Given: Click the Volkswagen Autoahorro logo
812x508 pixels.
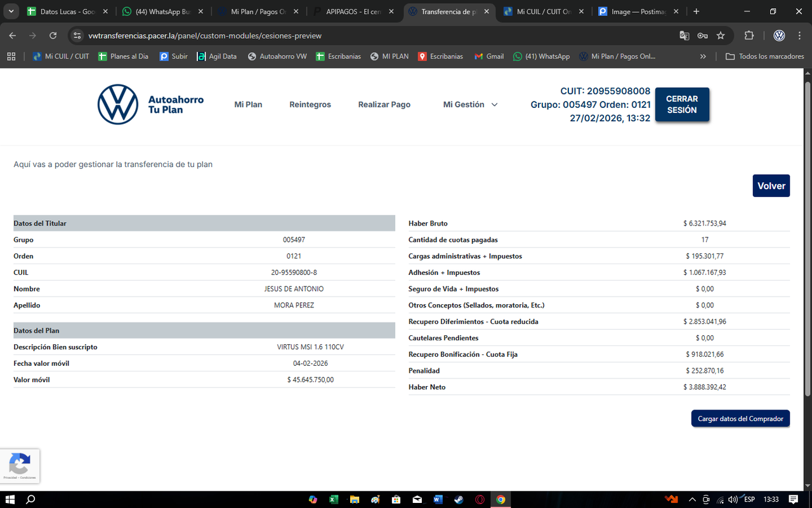Looking at the screenshot, I should [x=151, y=104].
